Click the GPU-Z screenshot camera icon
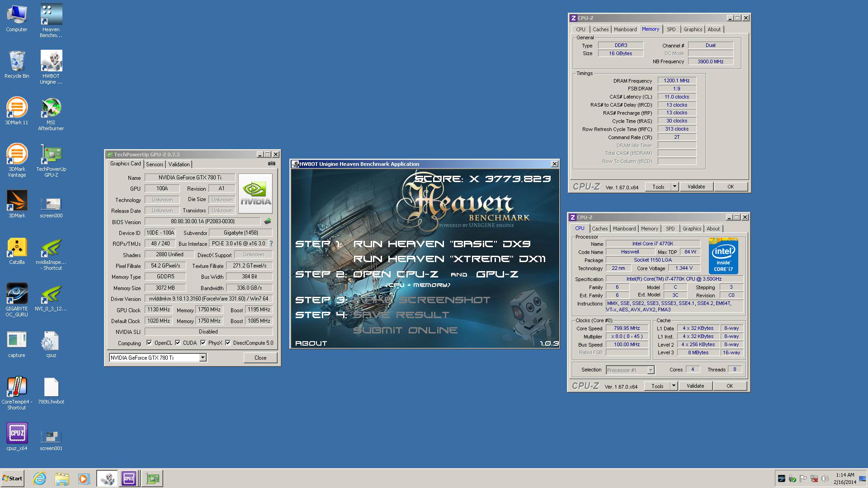 (x=271, y=164)
